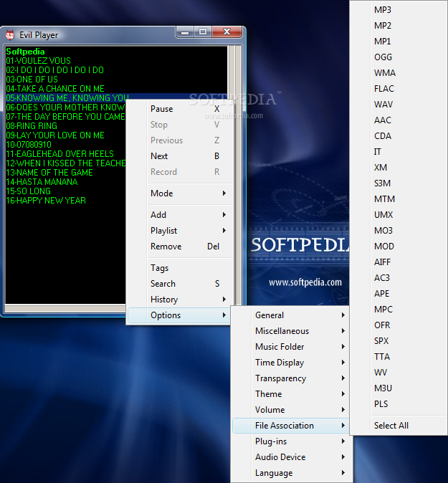This screenshot has width=448, height=483.
Task: Click Select All file associations
Action: 399,426
